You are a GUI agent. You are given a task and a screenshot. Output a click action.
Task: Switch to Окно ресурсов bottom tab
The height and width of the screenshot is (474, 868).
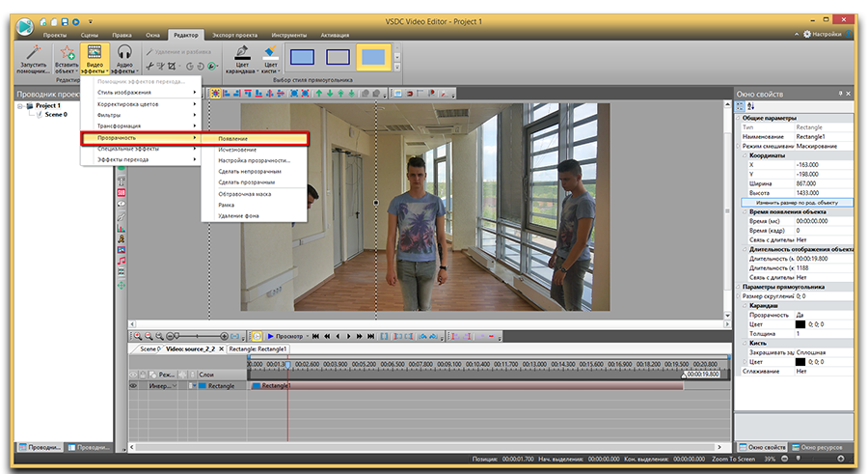pyautogui.click(x=817, y=447)
